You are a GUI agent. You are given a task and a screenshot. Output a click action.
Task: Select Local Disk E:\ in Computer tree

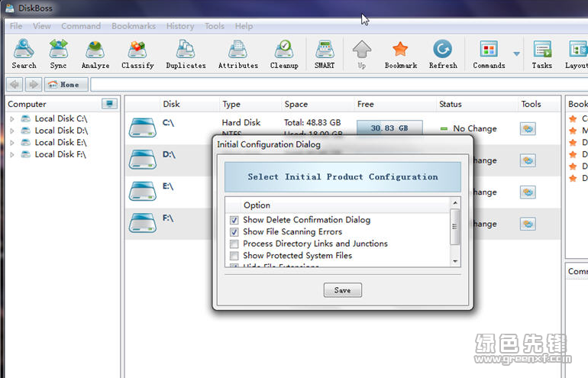coord(60,143)
